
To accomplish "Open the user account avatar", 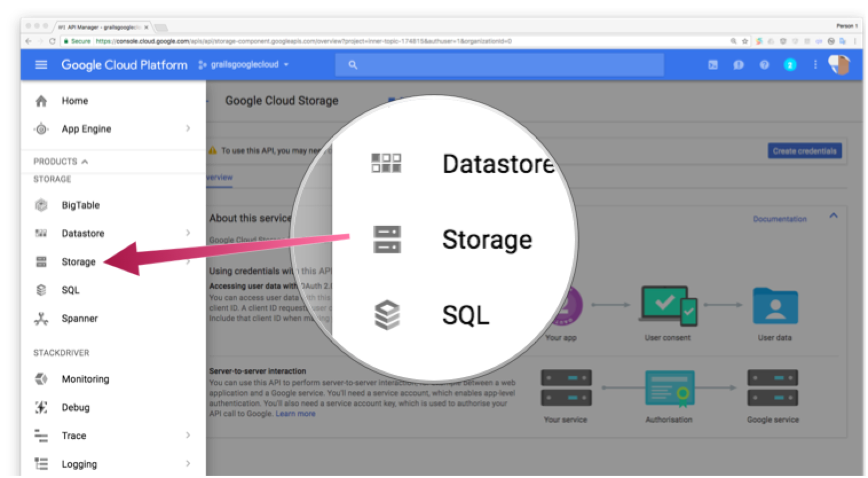I will tap(839, 65).
